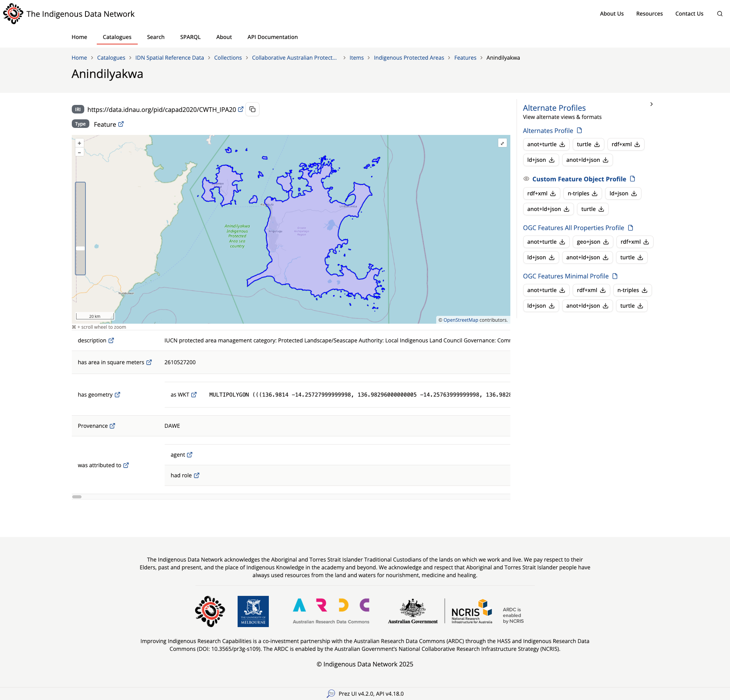Open the Feature type external link

click(x=121, y=124)
